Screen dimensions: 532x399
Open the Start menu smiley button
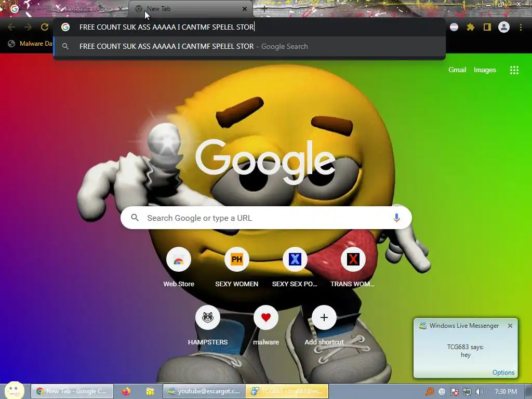tap(14, 390)
